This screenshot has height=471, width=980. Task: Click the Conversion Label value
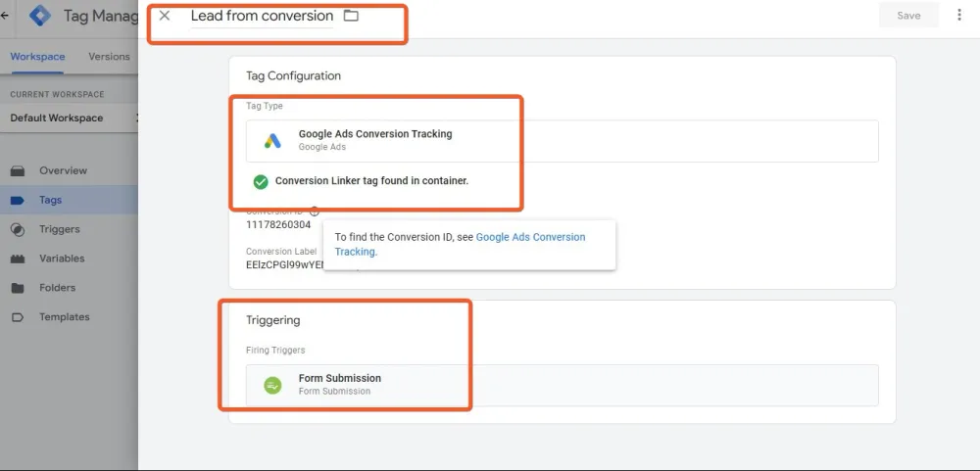[x=285, y=264]
